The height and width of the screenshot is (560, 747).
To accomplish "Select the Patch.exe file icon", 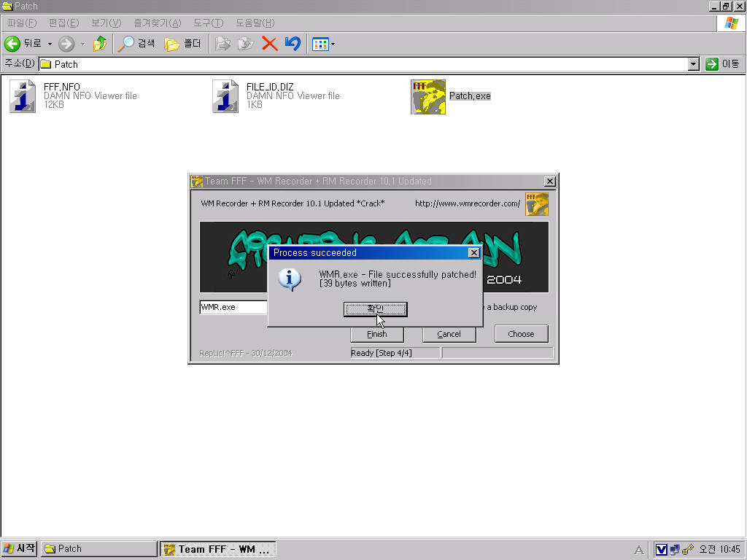I will (x=427, y=97).
